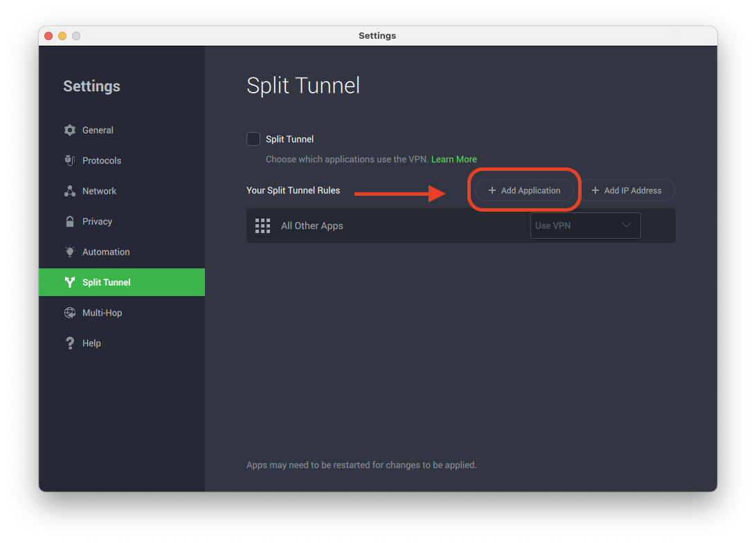Click the Settings sidebar heading
This screenshot has width=756, height=543.
[x=91, y=86]
